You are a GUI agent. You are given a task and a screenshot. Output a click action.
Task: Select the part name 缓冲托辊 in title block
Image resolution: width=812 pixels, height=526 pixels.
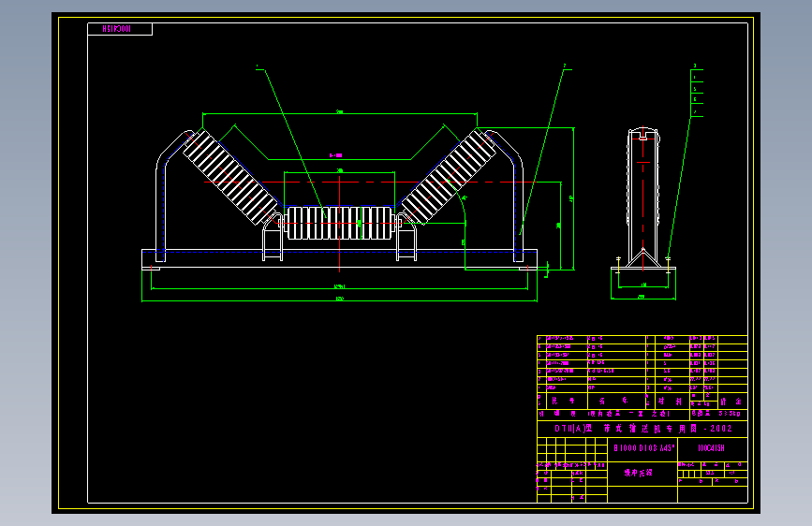pyautogui.click(x=638, y=473)
